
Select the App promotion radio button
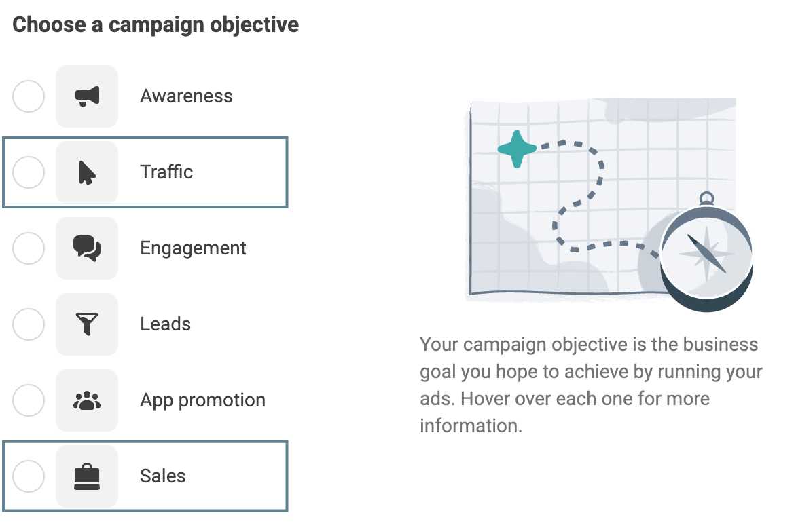click(x=28, y=400)
